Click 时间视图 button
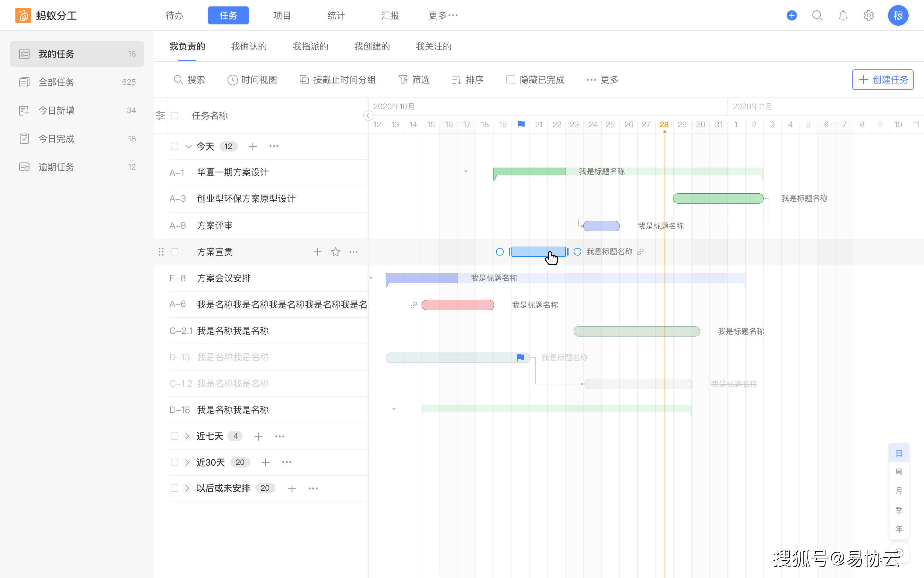The height and width of the screenshot is (578, 924). point(252,80)
